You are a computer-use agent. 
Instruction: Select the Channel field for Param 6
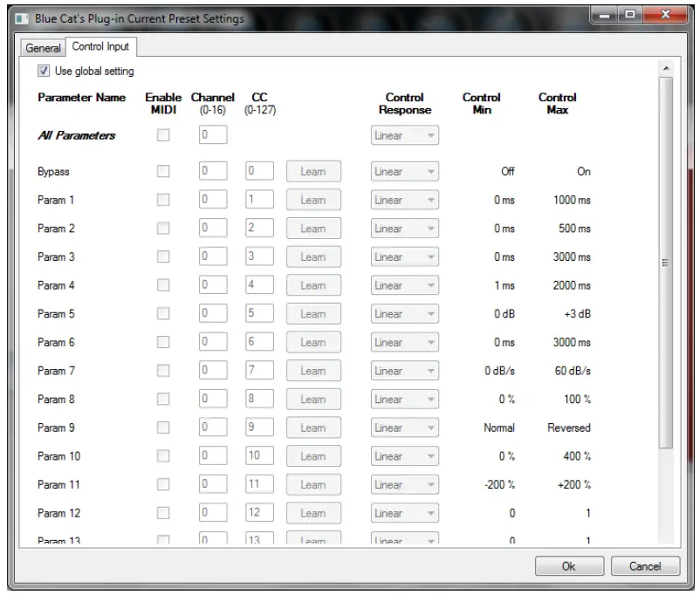(213, 342)
